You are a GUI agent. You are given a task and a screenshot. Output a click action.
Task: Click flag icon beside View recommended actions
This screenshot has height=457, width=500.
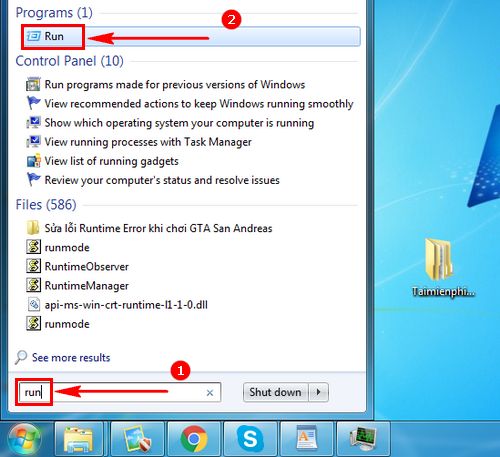point(33,103)
